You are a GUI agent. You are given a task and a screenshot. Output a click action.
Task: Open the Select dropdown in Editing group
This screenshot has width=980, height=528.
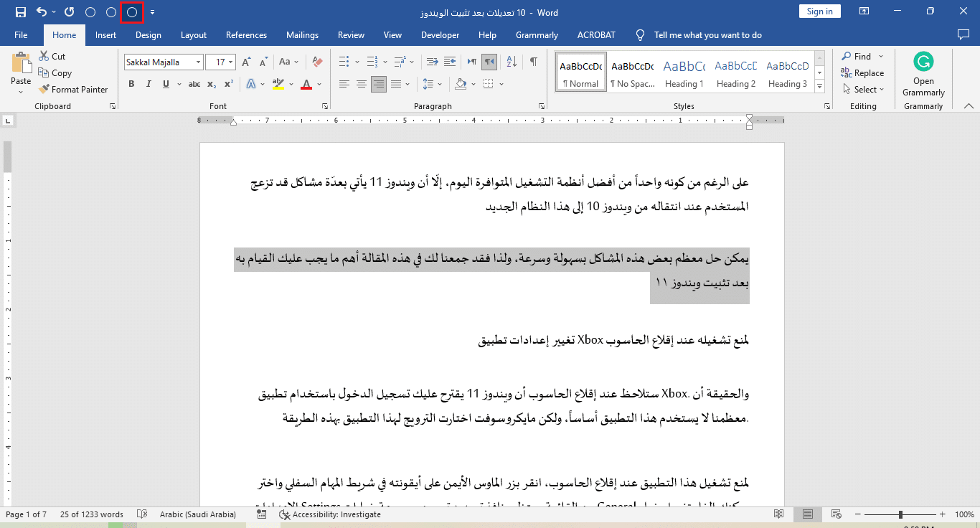click(864, 90)
